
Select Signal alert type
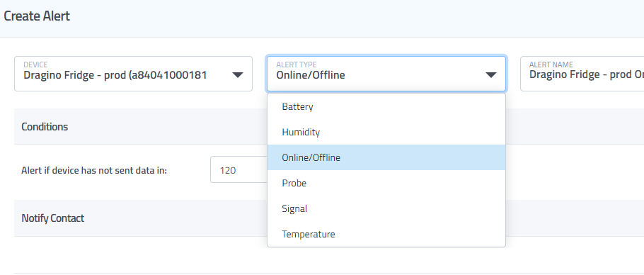pyautogui.click(x=386, y=208)
